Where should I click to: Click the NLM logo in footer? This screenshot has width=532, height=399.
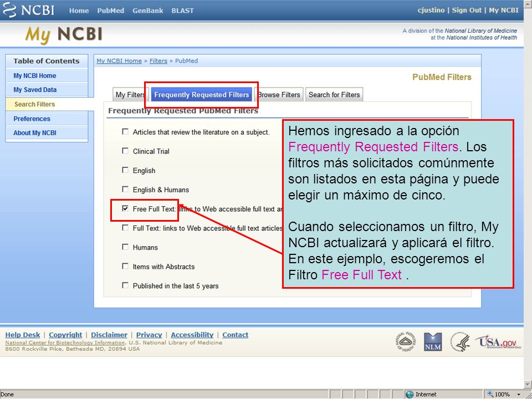[433, 342]
